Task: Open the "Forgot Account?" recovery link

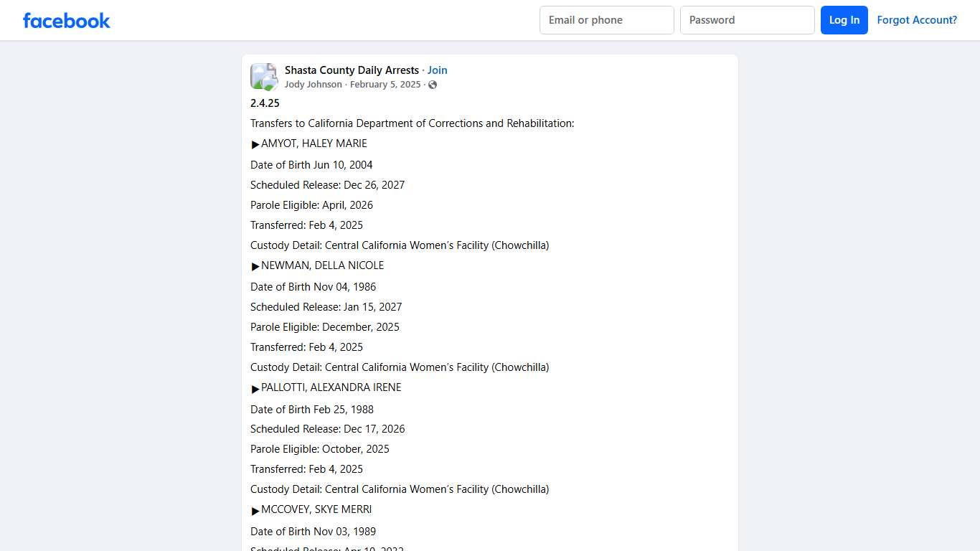Action: click(x=917, y=20)
